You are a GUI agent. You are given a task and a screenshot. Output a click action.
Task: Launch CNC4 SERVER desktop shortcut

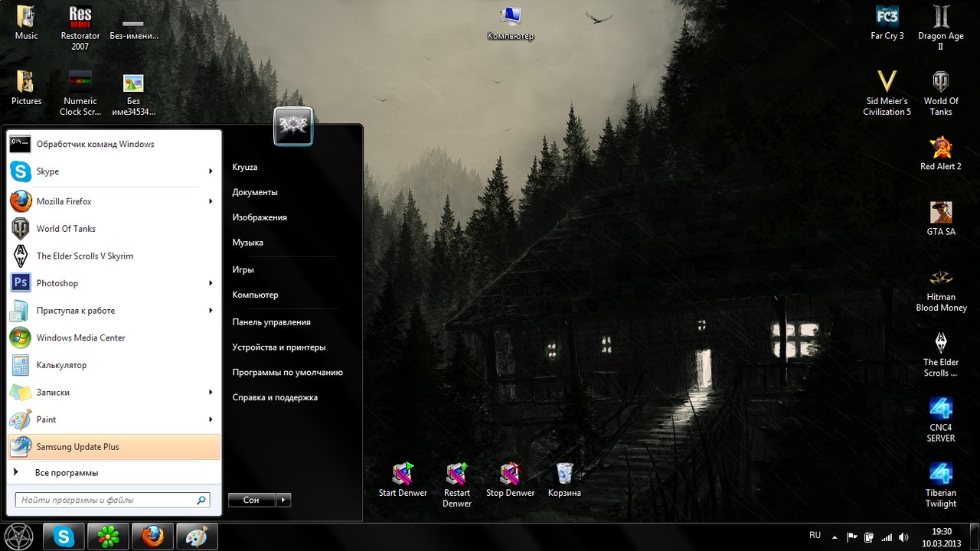pyautogui.click(x=941, y=419)
